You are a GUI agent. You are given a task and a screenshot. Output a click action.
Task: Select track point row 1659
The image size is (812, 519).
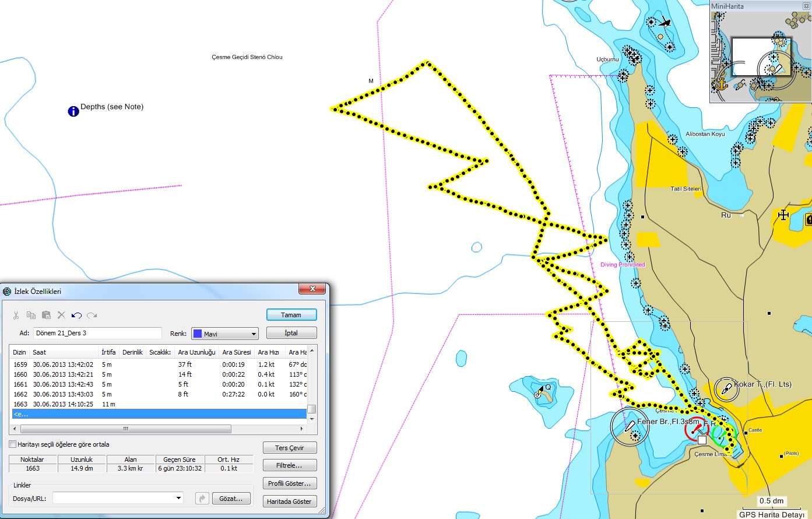tap(159, 364)
